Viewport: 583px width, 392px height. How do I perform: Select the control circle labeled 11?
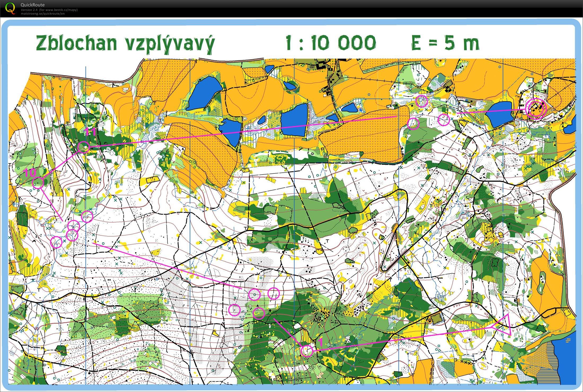click(x=83, y=147)
